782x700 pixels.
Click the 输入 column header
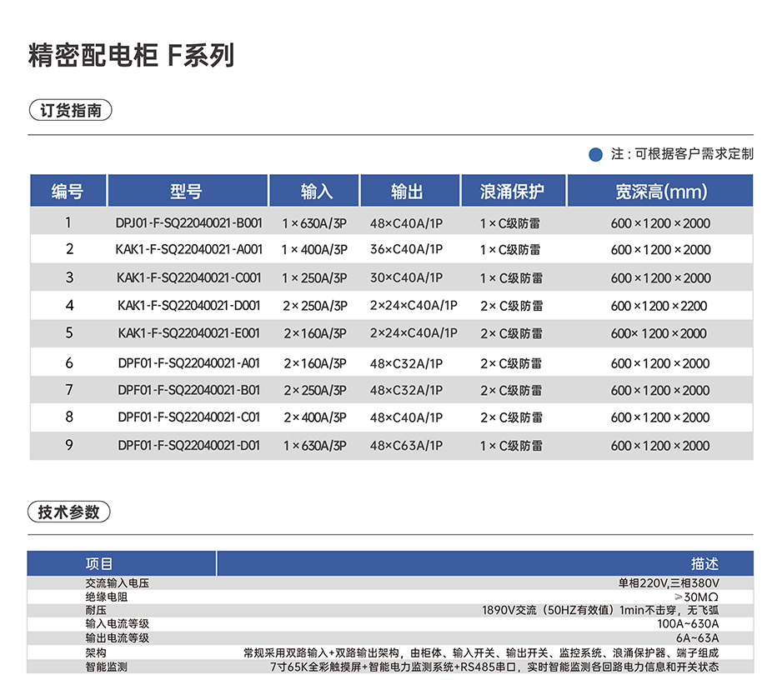(x=314, y=191)
